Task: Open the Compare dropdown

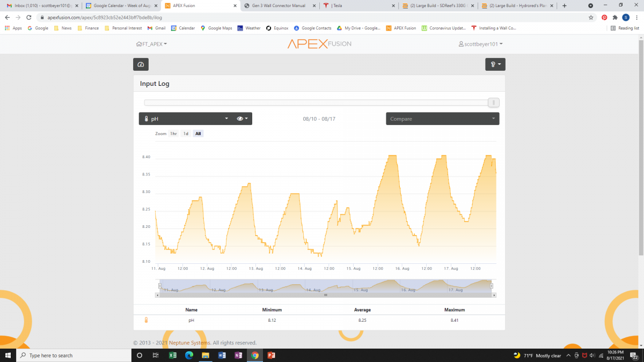Action: point(443,119)
